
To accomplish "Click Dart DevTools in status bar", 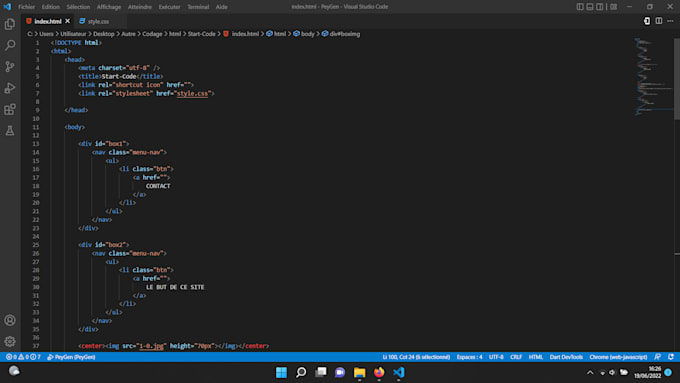I will coord(566,357).
